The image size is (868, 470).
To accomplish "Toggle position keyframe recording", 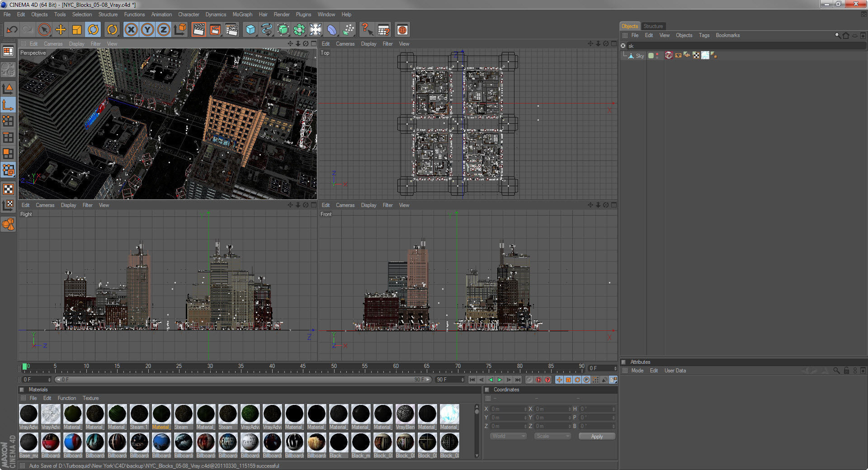I will click(x=559, y=380).
